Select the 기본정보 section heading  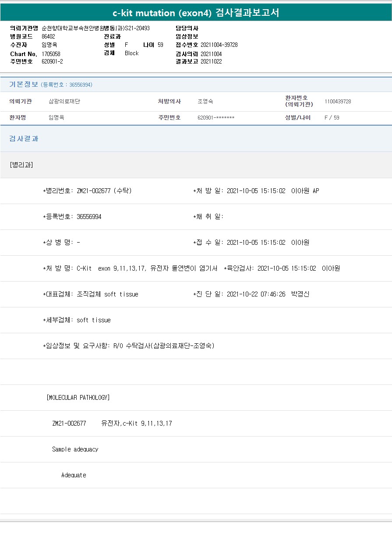[x=24, y=85]
